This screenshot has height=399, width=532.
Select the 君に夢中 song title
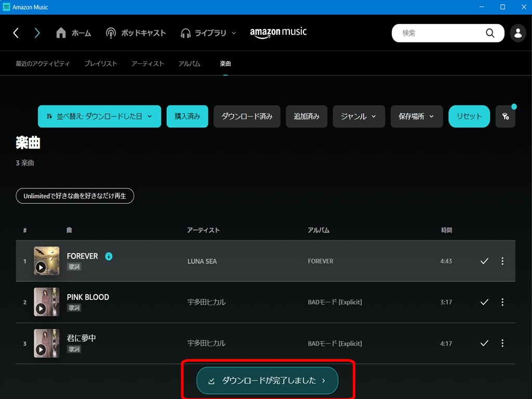point(82,338)
